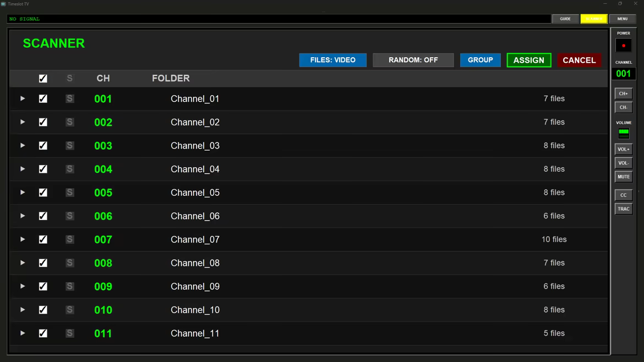The height and width of the screenshot is (362, 644).
Task: Click the CH column header
Action: pyautogui.click(x=103, y=78)
